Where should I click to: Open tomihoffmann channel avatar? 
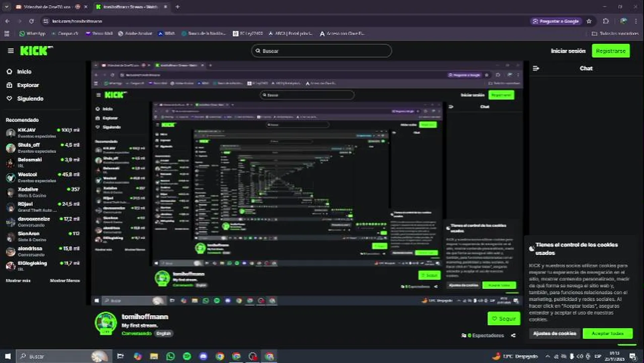click(106, 323)
